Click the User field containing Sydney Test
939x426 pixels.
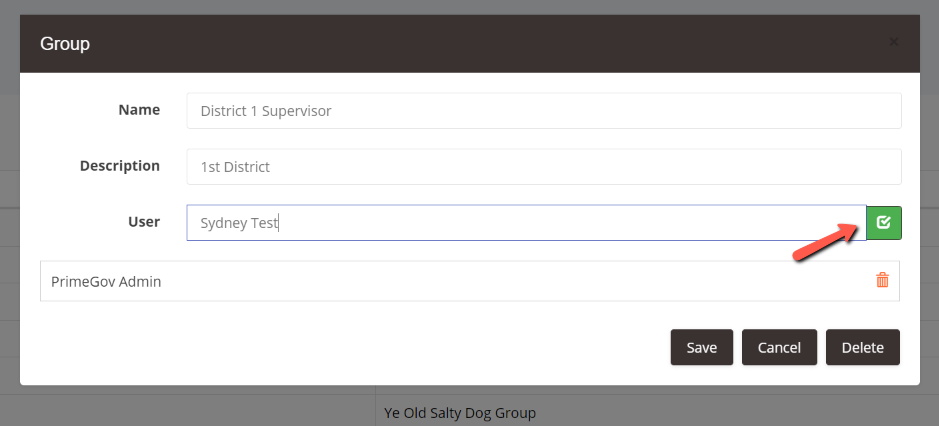tap(526, 223)
